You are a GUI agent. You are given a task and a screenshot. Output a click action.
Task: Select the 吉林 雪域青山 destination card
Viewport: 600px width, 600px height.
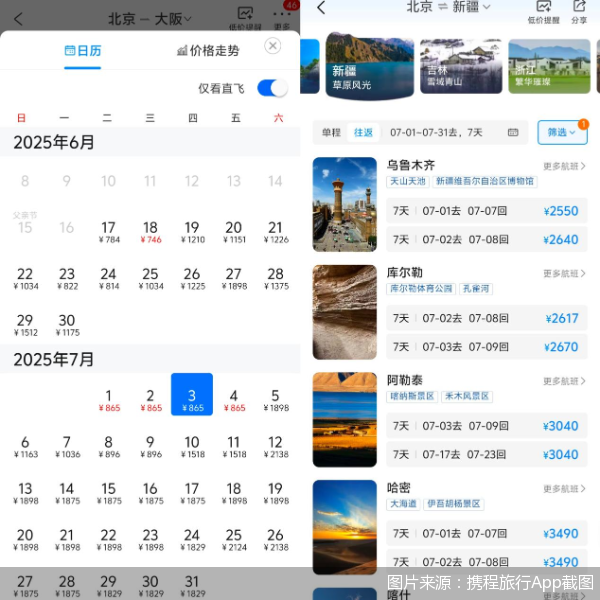click(461, 66)
